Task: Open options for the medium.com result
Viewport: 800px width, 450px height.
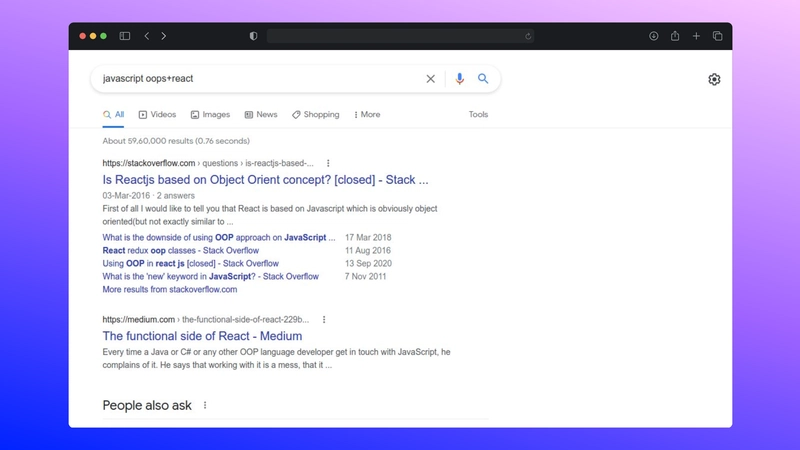Action: (324, 319)
